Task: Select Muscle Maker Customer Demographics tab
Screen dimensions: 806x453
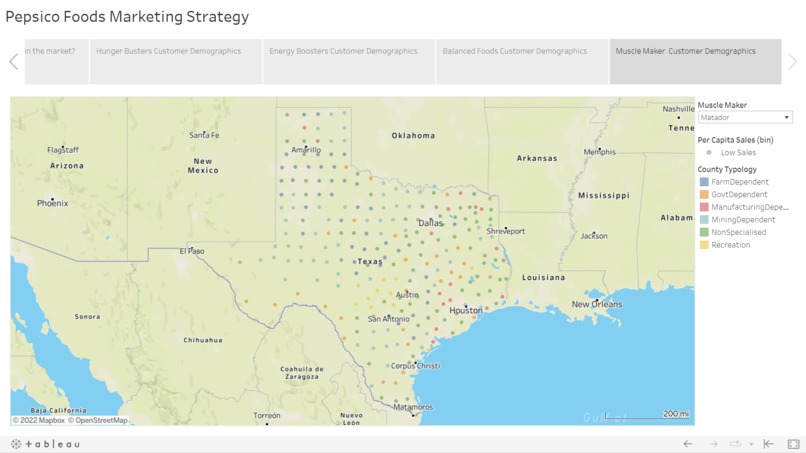Action: tap(695, 61)
